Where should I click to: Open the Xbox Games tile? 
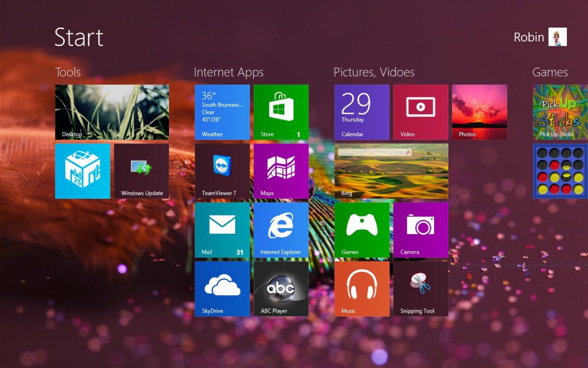point(362,230)
